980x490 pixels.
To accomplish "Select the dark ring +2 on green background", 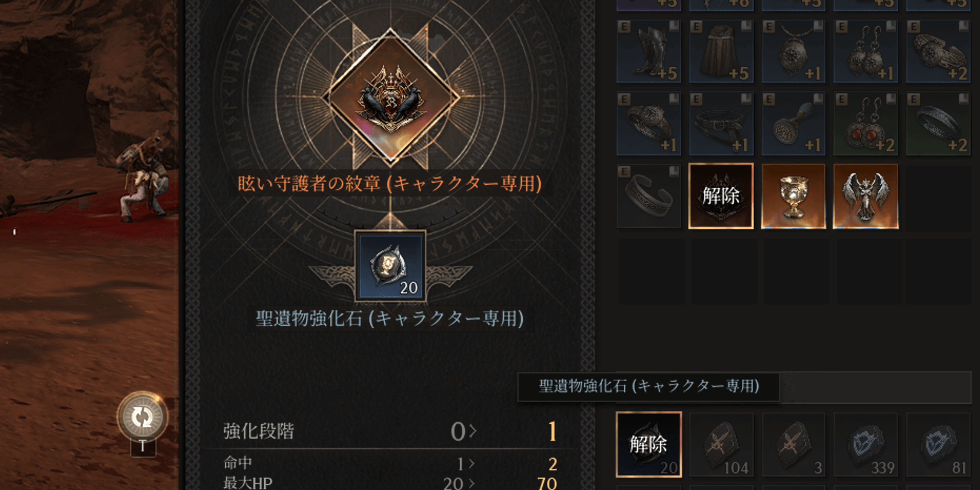I will point(938,123).
